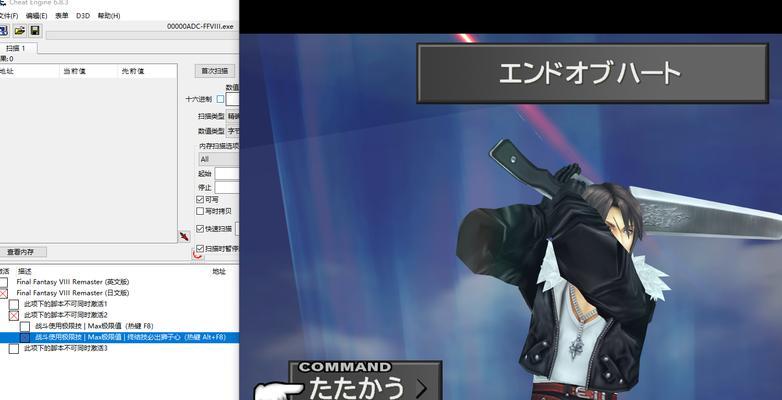Screen dimensions: 782x400
Task: Click the arrow next to たたかう
Action: coord(422,389)
